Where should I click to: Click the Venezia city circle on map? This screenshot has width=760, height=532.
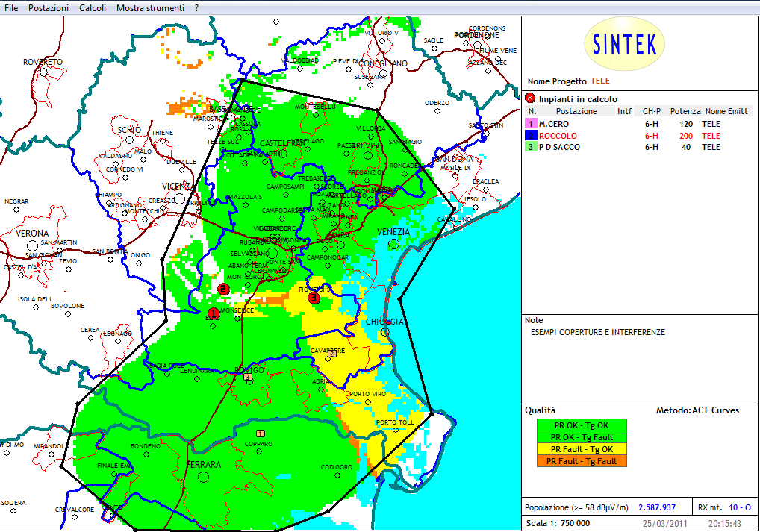tap(393, 242)
